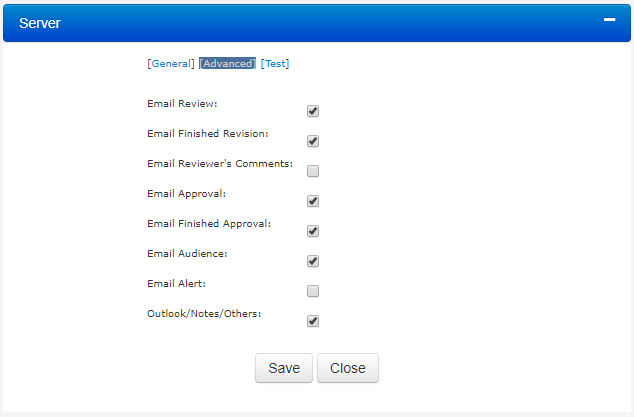Click the "Email Alert:" label text
634x417 pixels.
pyautogui.click(x=177, y=284)
